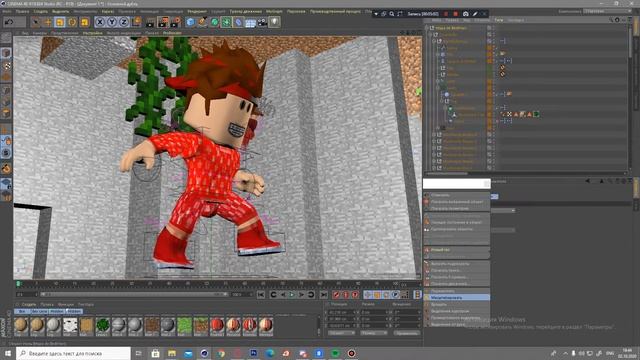Add a Light bulb object
The width and height of the screenshot is (640, 360).
coord(274,22)
